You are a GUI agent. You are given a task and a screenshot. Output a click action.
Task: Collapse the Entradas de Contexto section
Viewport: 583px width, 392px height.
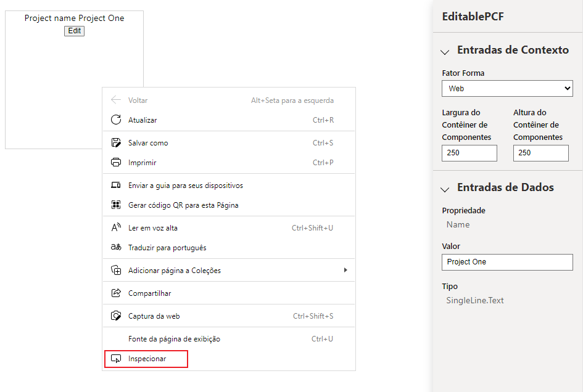(x=445, y=51)
